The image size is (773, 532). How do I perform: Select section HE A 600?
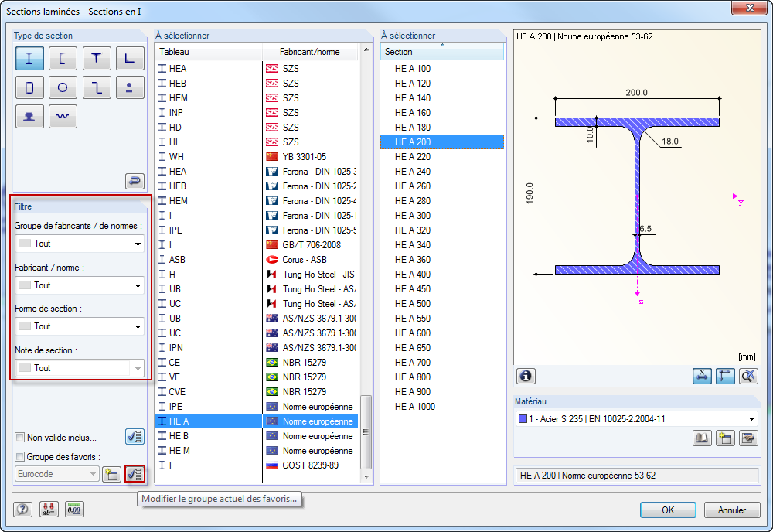pos(441,333)
